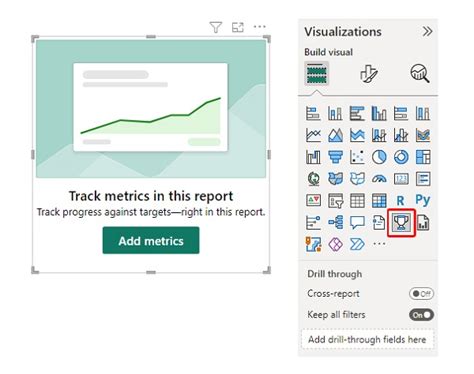
Task: Click the Add metrics button
Action: point(151,240)
